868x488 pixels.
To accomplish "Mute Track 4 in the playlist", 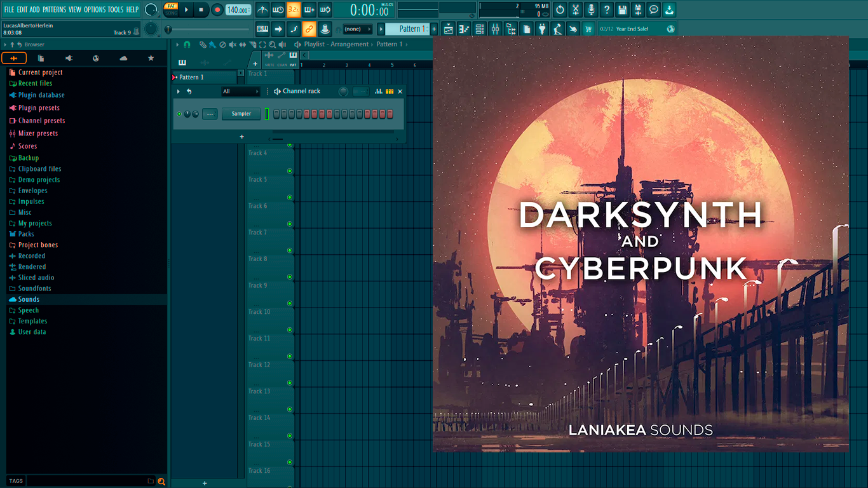I will 290,171.
